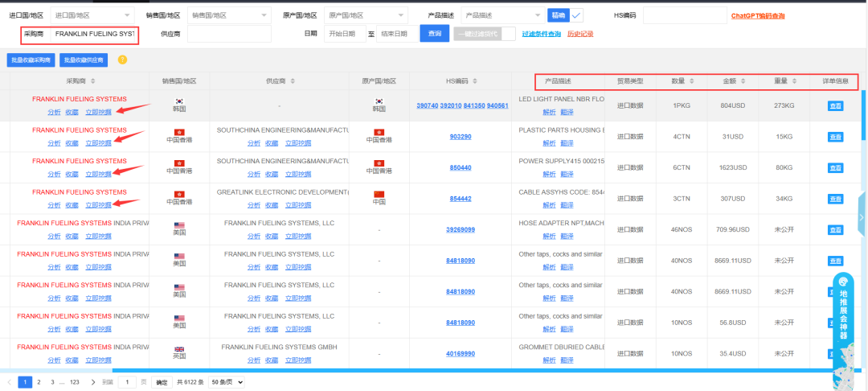Open the ChatGPT编码查询 link

click(x=758, y=16)
